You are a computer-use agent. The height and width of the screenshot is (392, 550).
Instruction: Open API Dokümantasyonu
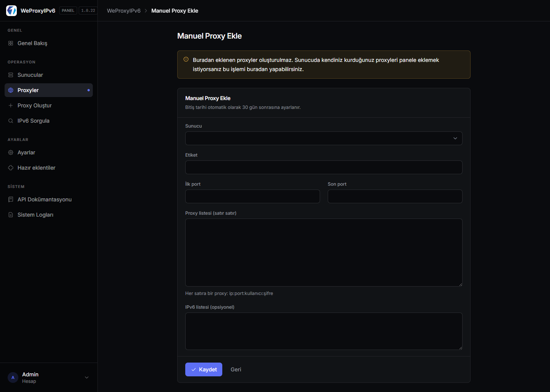click(49, 199)
